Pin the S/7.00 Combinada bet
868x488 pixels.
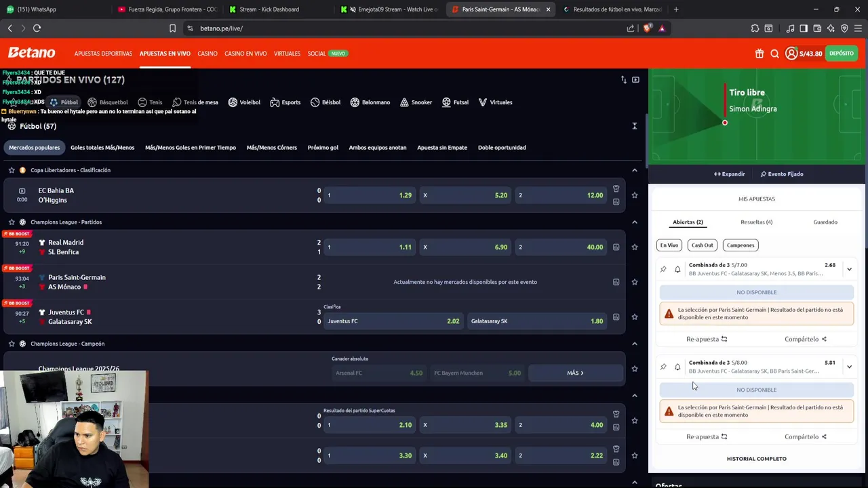[663, 269]
